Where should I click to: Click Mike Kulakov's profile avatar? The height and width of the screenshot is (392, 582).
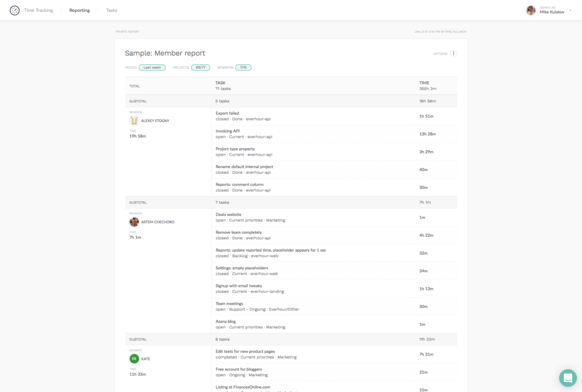[x=530, y=10]
